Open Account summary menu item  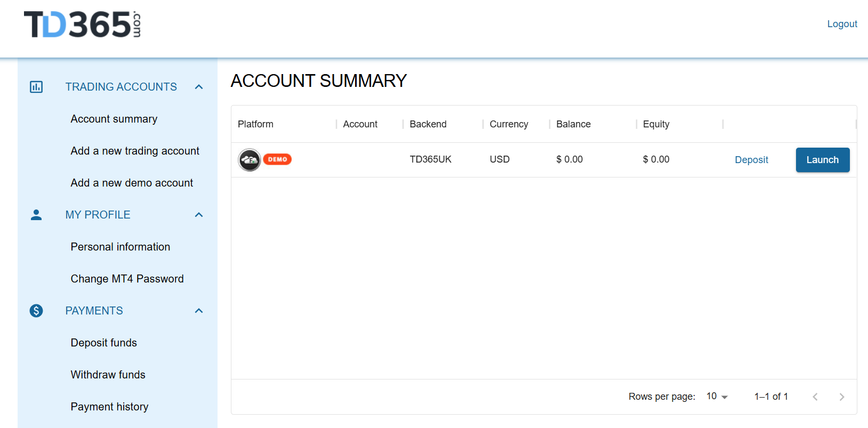point(114,119)
